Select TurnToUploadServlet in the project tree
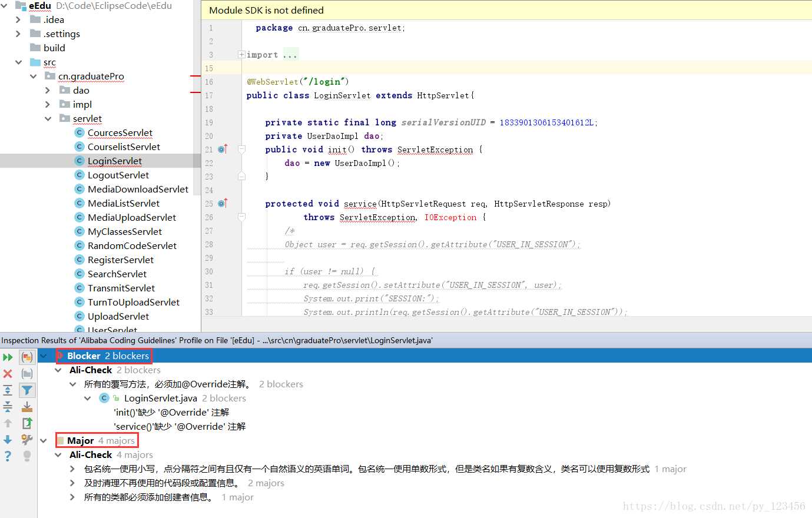This screenshot has width=812, height=518. point(134,302)
